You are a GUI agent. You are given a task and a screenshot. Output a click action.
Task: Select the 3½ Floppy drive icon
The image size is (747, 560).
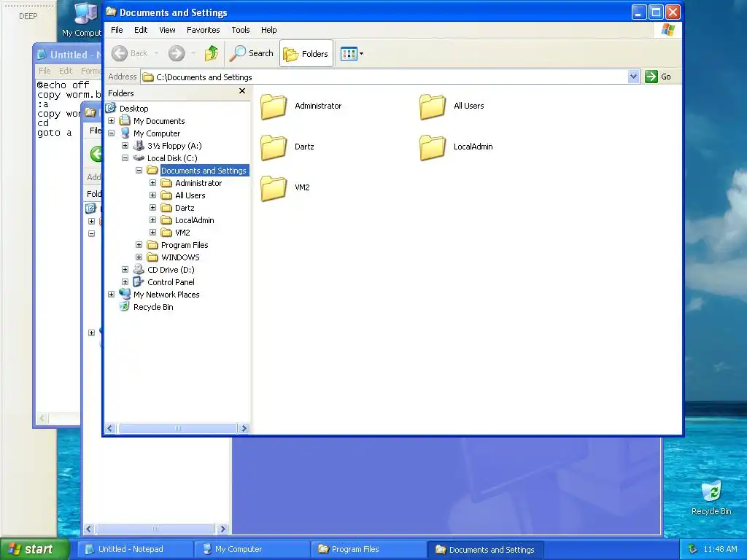pos(139,146)
